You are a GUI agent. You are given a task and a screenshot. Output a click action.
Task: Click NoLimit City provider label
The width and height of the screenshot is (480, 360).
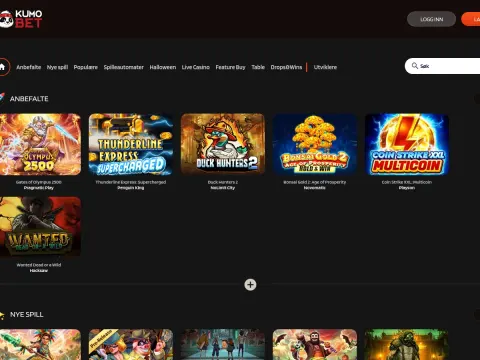pos(223,188)
